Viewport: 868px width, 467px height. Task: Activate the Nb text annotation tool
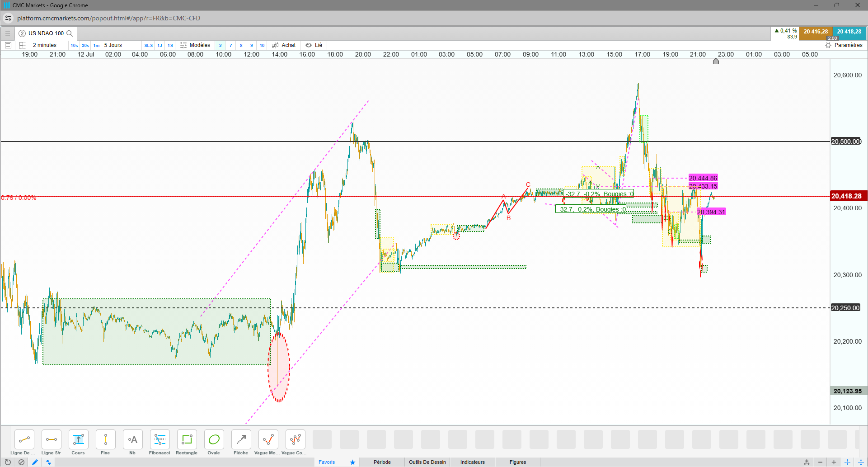tap(132, 443)
